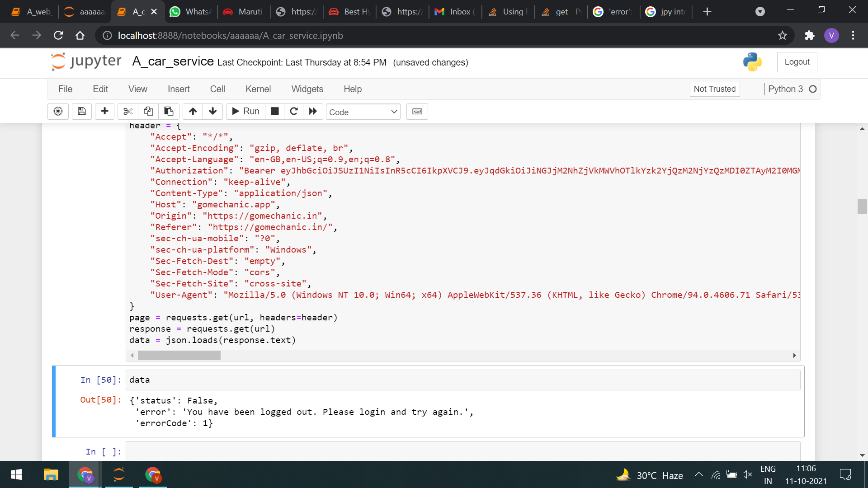Close the A_car_service browser tab
This screenshot has width=868, height=488.
coord(154,12)
